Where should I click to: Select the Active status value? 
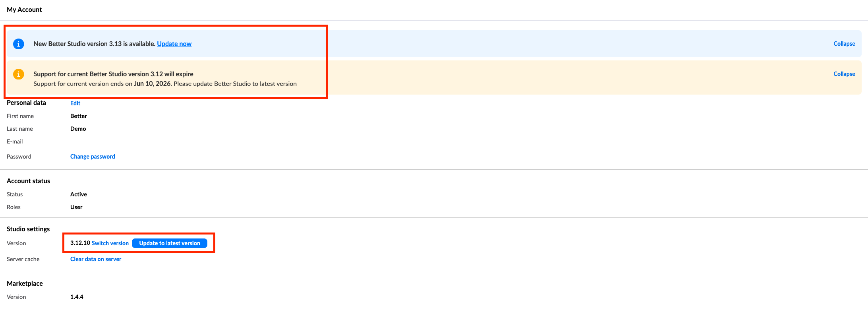point(79,194)
